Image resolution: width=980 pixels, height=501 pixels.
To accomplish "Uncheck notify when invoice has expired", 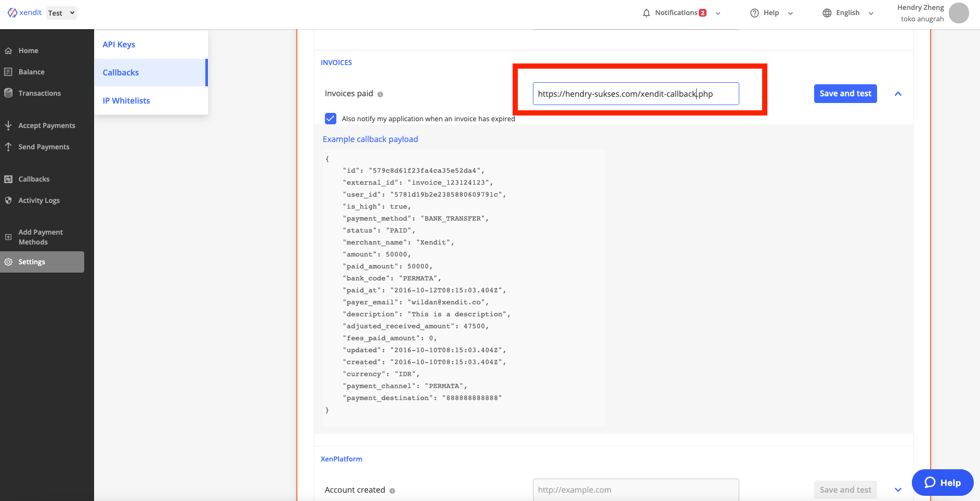I will click(331, 119).
